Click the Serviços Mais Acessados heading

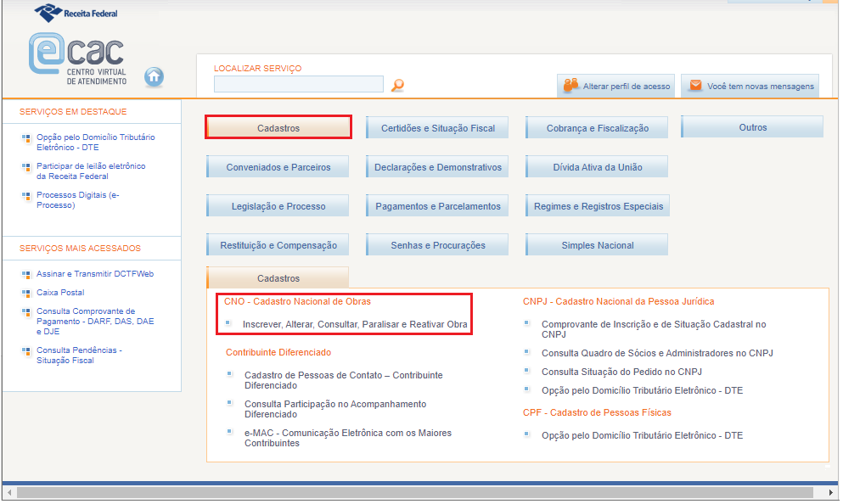tap(80, 249)
